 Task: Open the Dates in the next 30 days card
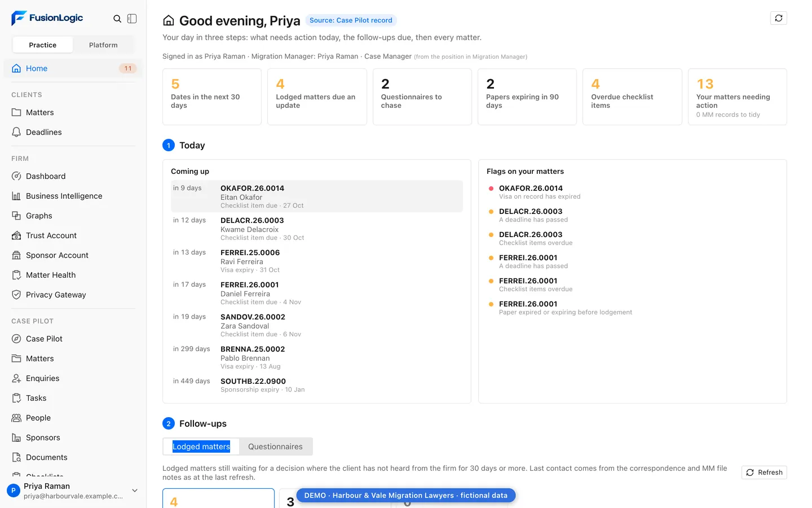click(x=212, y=97)
